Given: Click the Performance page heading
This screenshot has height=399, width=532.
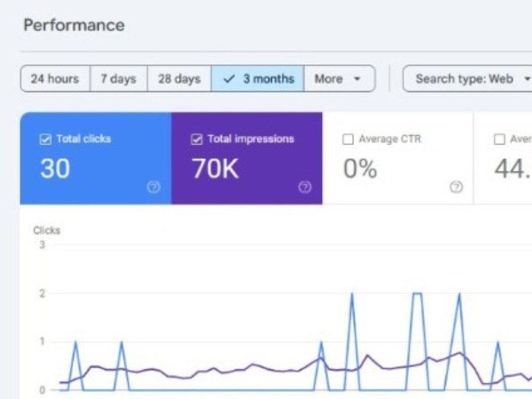Looking at the screenshot, I should (x=74, y=25).
